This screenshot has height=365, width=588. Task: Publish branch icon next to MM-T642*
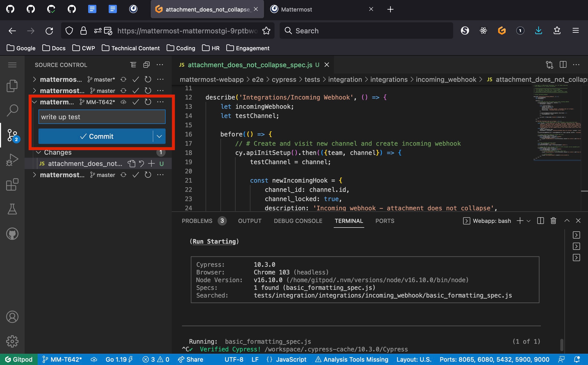123,102
